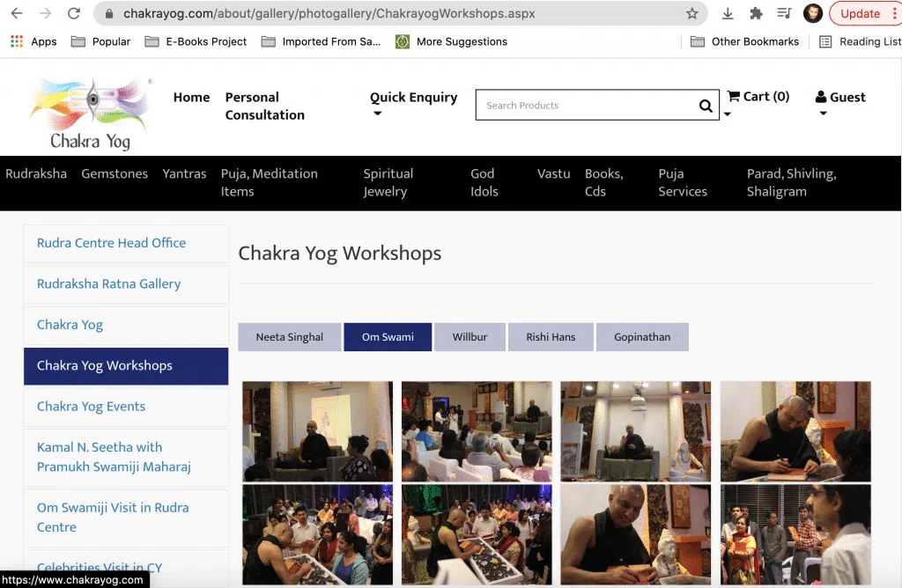The width and height of the screenshot is (902, 588).
Task: Open bottom-right photo of standing group
Action: 795,534
